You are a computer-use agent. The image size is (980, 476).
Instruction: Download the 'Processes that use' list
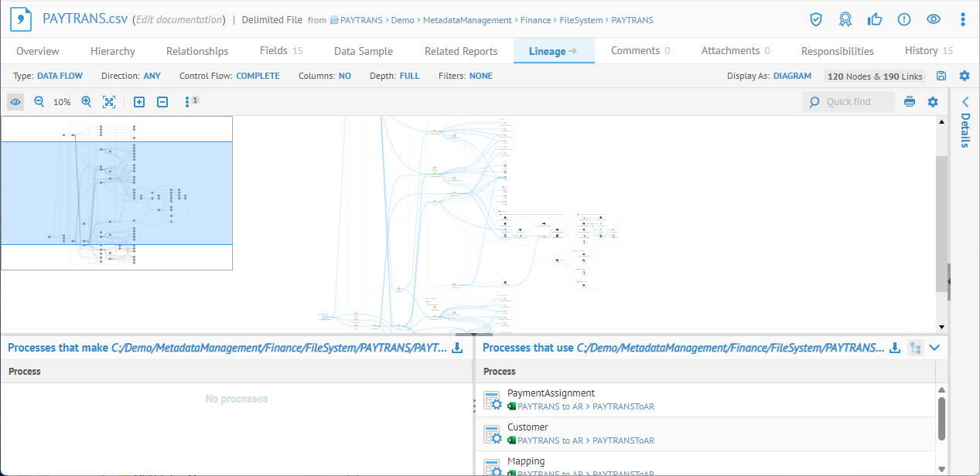click(895, 348)
